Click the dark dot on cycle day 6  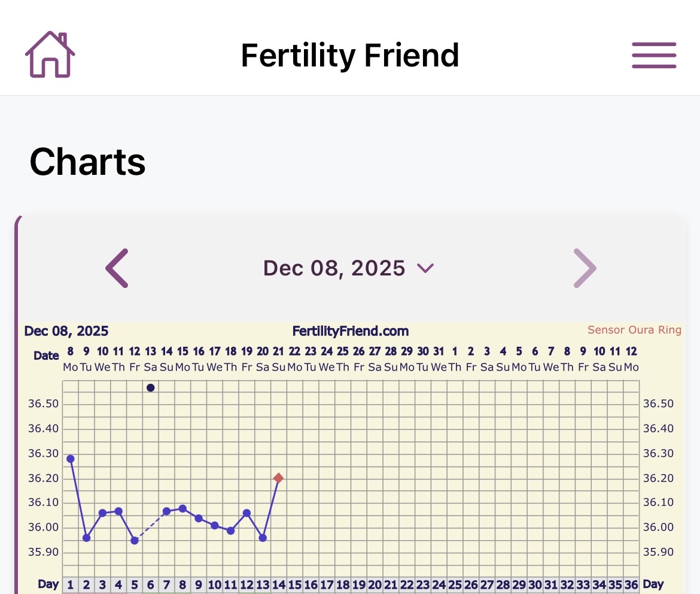(151, 387)
